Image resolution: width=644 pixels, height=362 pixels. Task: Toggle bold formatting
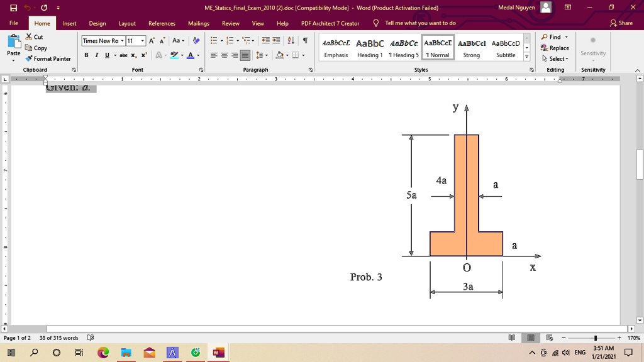click(x=86, y=55)
